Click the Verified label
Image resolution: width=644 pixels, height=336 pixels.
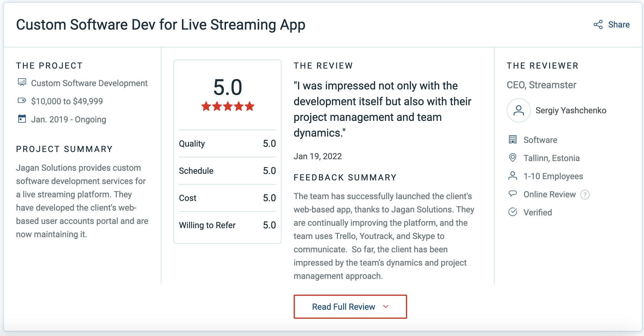point(537,212)
